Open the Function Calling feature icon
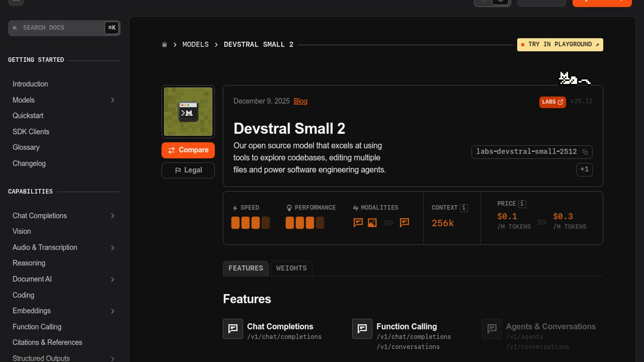This screenshot has height=362, width=644. coord(362,329)
